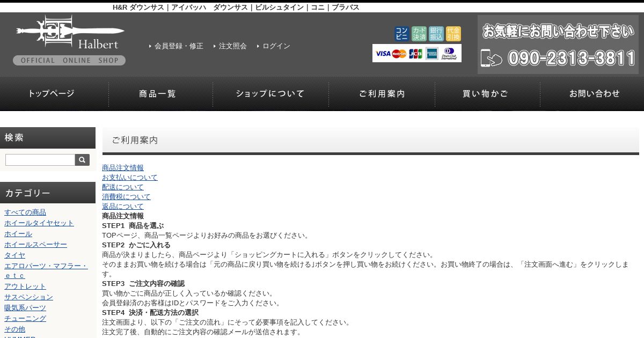Jump to 返品について anchor link

[x=123, y=207]
